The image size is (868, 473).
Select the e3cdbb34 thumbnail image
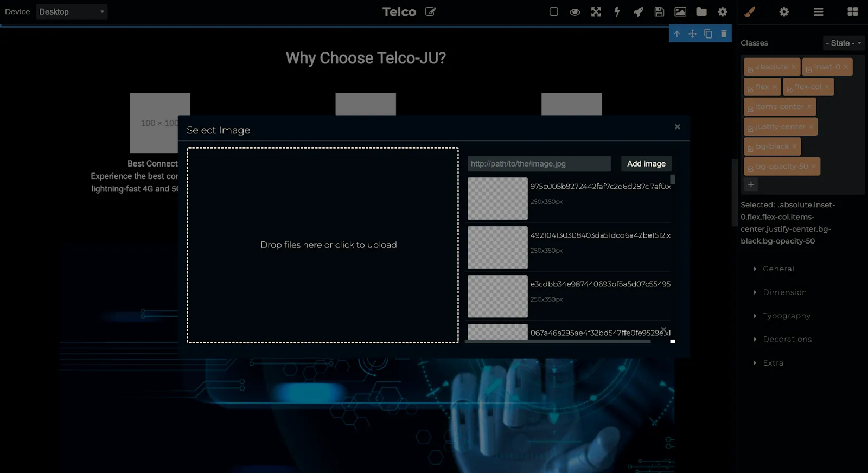497,296
